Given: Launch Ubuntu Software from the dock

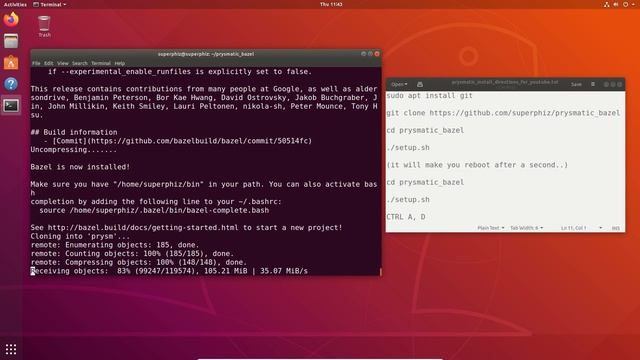Looking at the screenshot, I should tap(11, 62).
